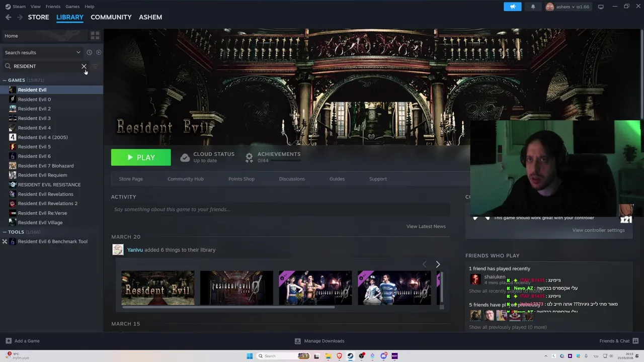This screenshot has height=362, width=644.
Task: Click Add a Game
Action: pos(23,341)
